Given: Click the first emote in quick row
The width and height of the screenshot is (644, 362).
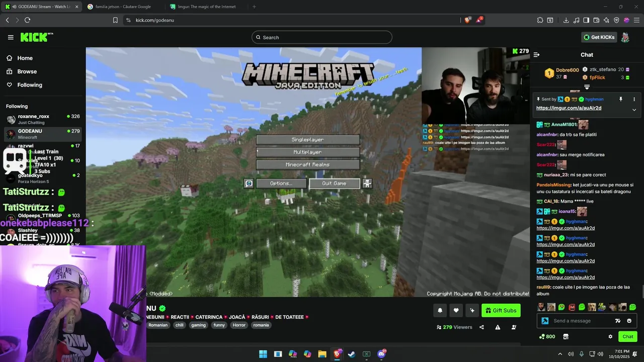Looking at the screenshot, I should tap(541, 307).
